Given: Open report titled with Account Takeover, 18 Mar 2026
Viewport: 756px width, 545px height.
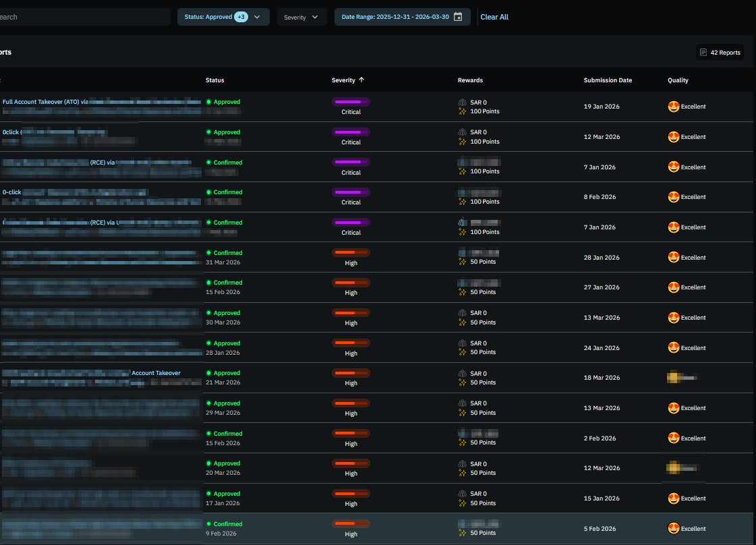Looking at the screenshot, I should (x=156, y=373).
